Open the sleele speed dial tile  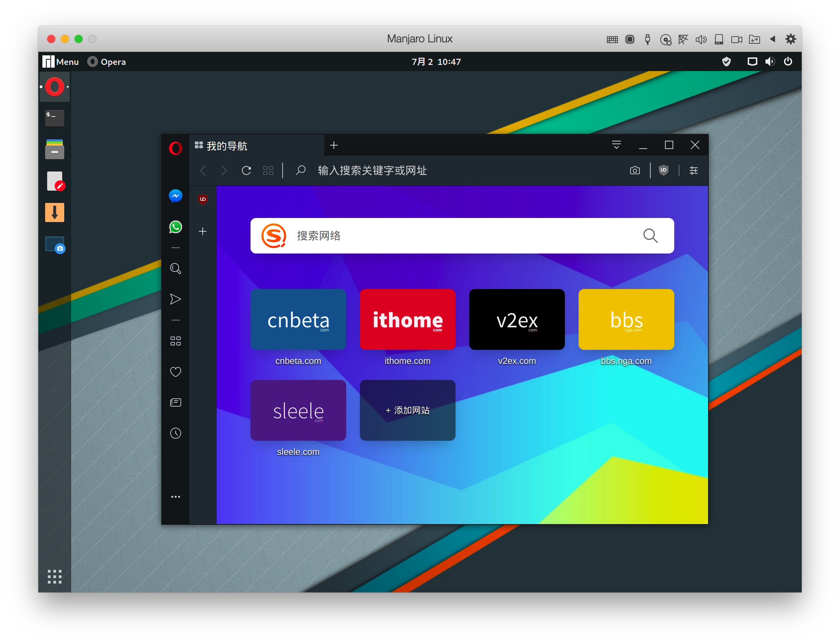[298, 410]
